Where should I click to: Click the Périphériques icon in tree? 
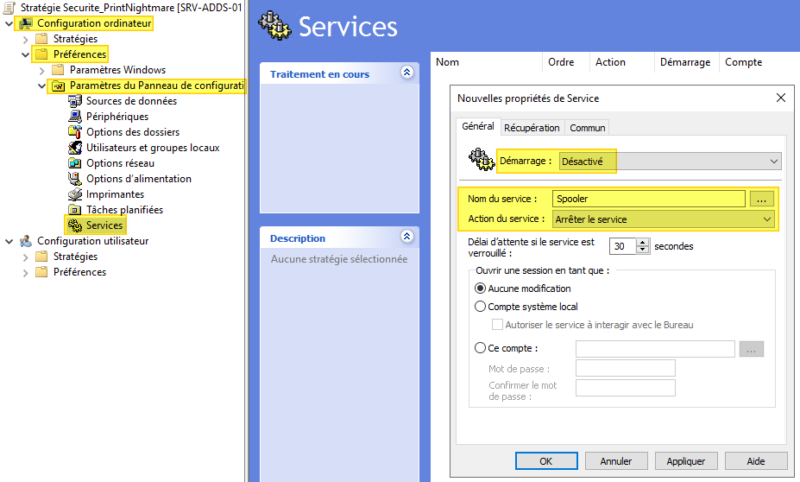pos(75,116)
